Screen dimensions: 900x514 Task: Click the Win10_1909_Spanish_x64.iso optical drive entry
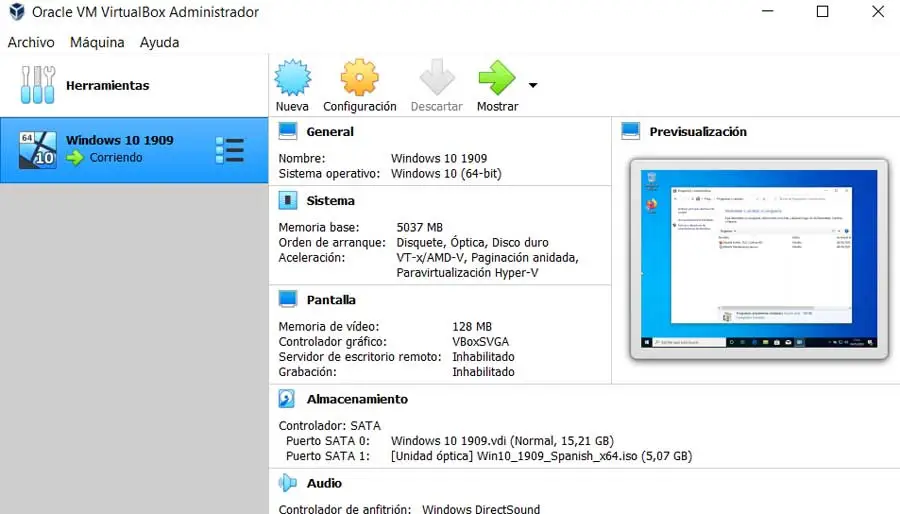[x=541, y=456]
